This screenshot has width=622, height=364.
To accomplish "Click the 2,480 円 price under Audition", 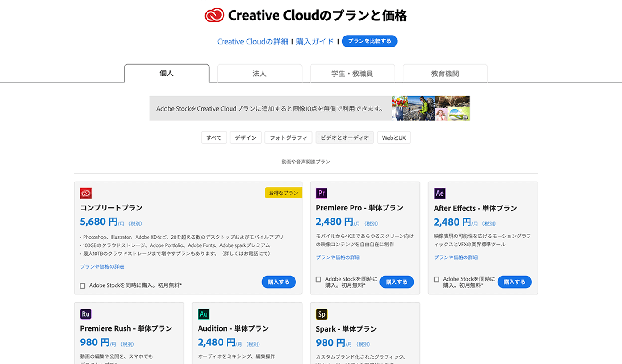I will click(x=217, y=342).
